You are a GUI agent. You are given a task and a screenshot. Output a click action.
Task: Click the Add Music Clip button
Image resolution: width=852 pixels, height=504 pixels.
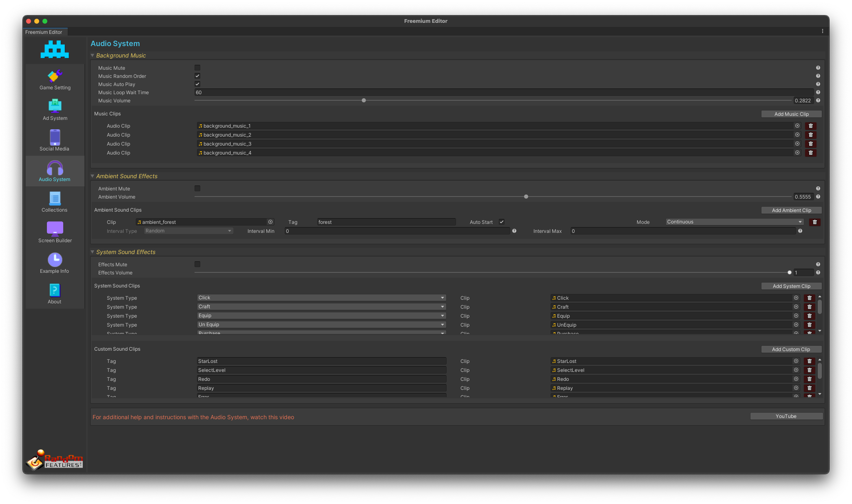tap(791, 114)
